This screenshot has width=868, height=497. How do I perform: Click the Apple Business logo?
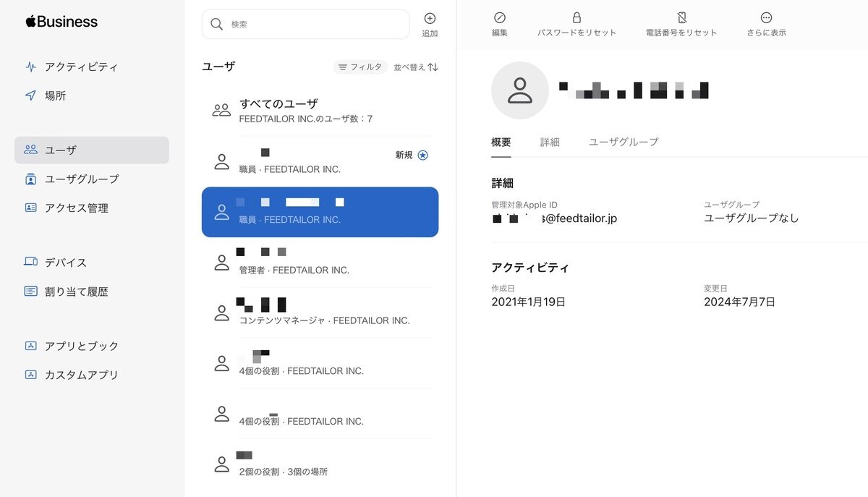(61, 22)
